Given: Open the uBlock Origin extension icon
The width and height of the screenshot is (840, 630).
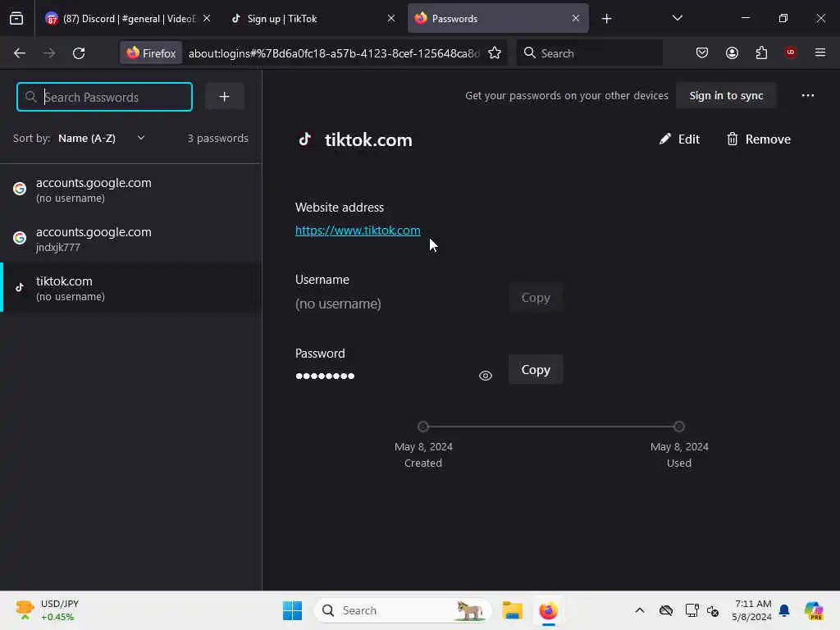Looking at the screenshot, I should (x=790, y=52).
